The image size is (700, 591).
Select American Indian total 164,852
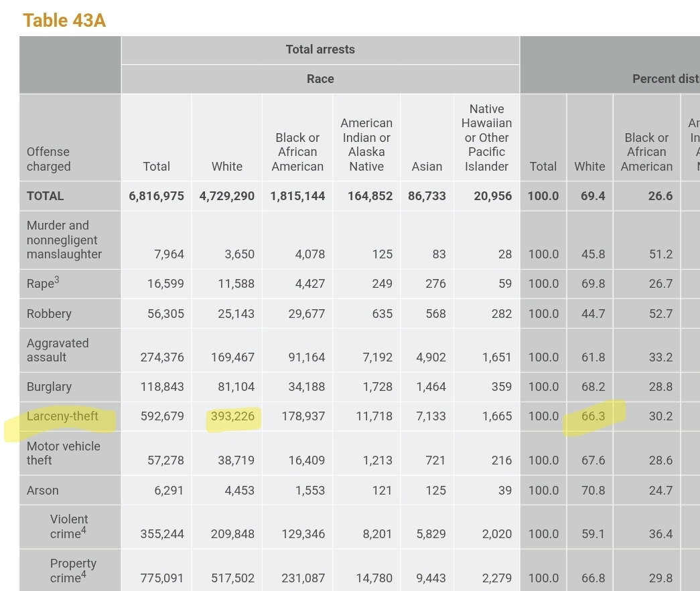(x=370, y=196)
